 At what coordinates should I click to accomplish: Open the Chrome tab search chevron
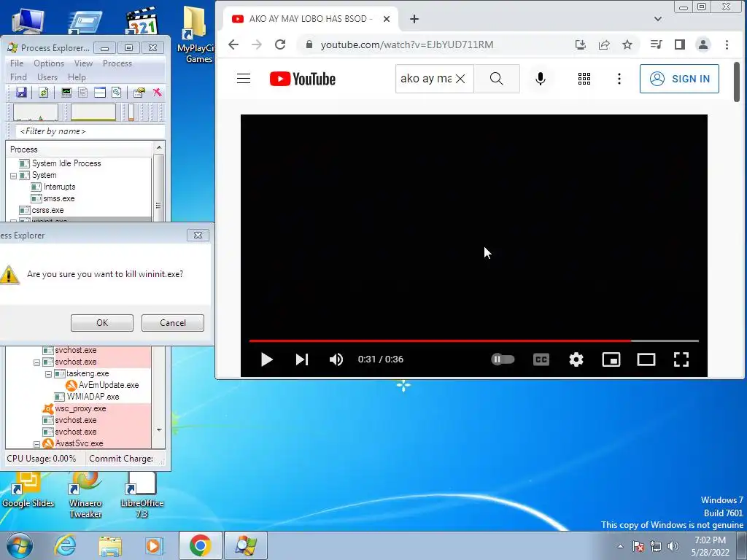click(658, 19)
